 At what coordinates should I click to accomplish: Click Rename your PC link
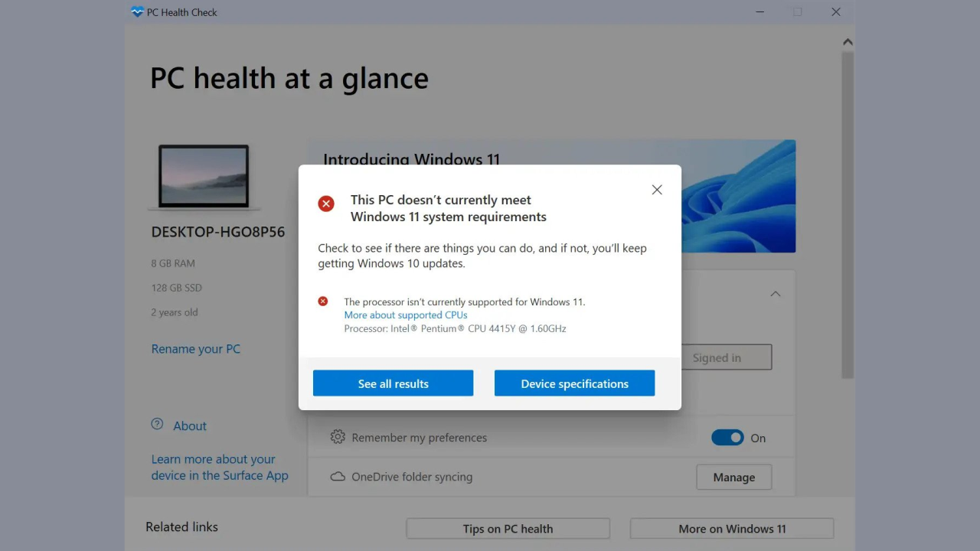click(x=196, y=349)
